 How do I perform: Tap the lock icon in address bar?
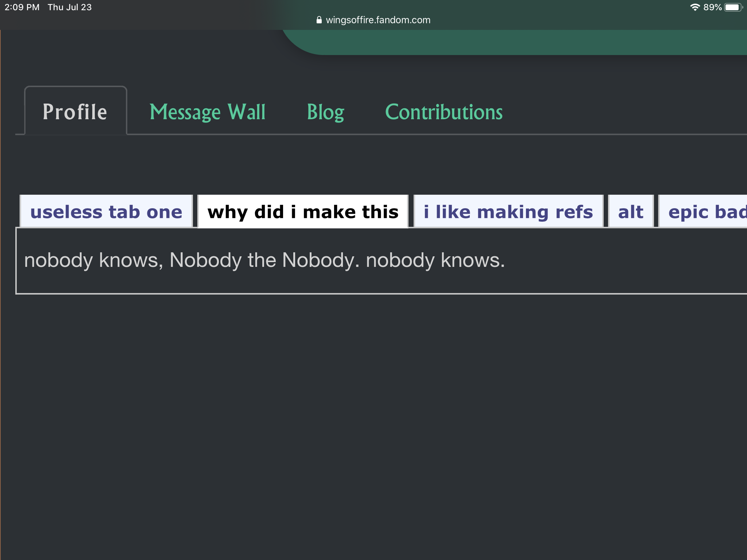(x=319, y=20)
